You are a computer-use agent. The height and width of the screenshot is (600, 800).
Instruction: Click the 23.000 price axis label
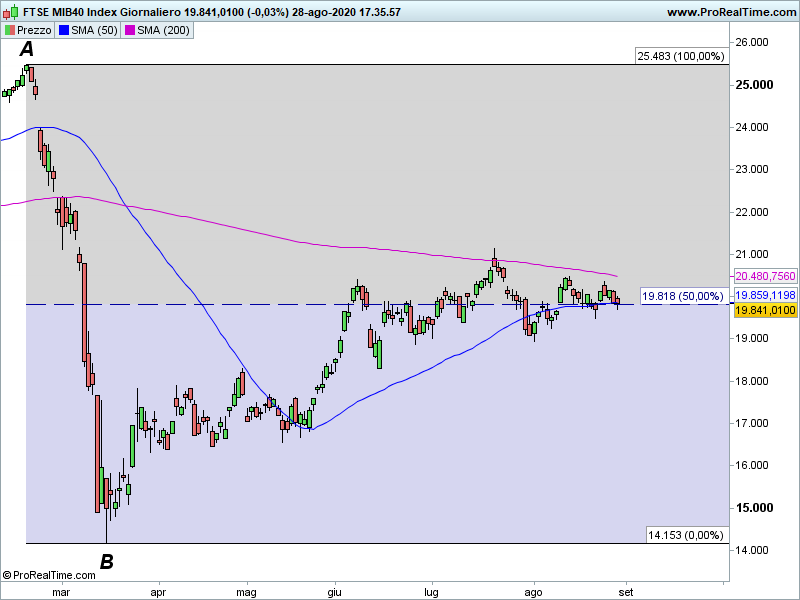[752, 169]
